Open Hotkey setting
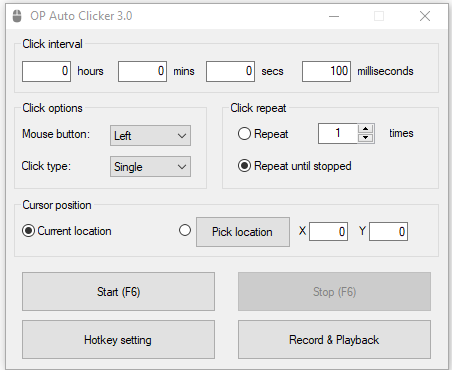 [118, 340]
